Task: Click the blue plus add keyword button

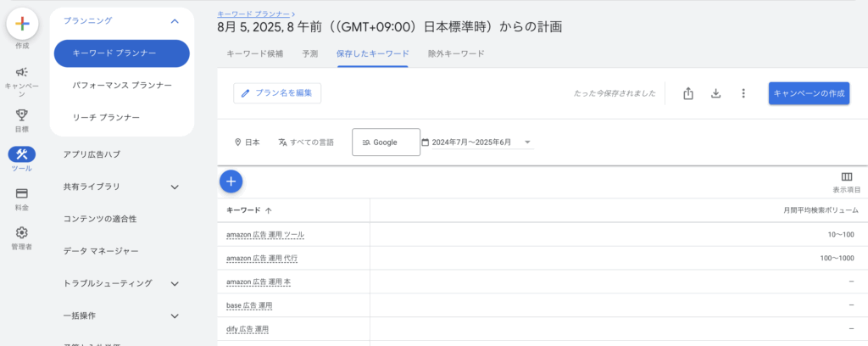Action: click(x=231, y=181)
